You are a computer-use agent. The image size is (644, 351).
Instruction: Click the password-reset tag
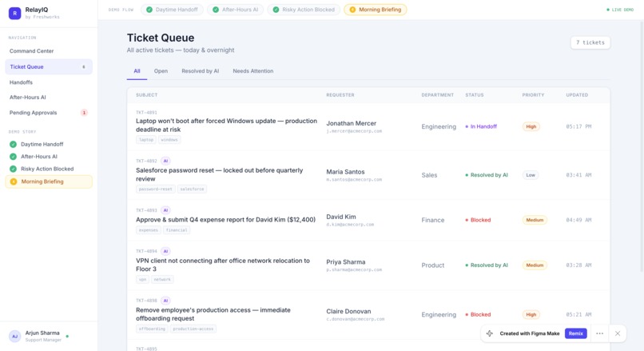click(155, 189)
